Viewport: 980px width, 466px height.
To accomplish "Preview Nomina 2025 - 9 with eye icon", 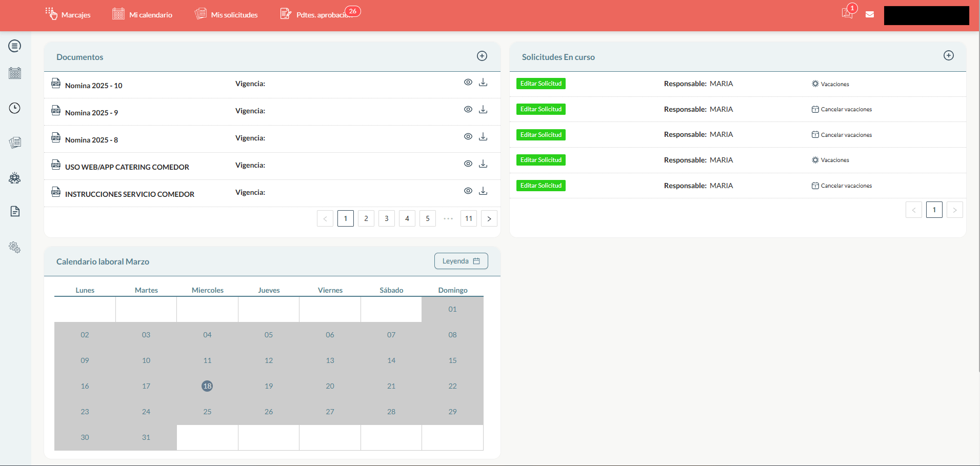I will click(468, 110).
